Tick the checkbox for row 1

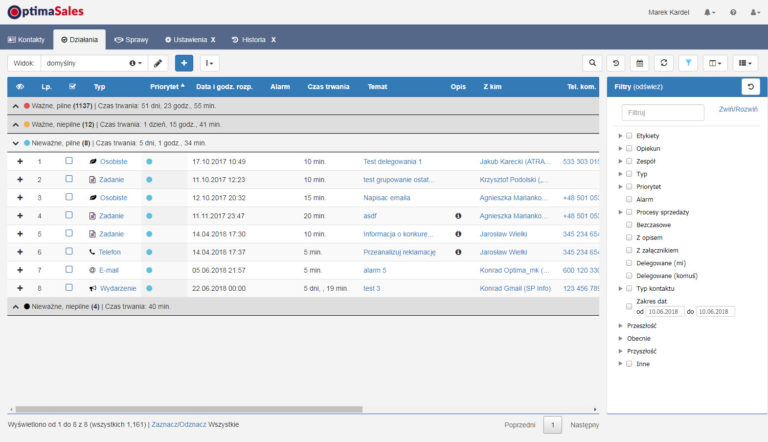click(69, 161)
